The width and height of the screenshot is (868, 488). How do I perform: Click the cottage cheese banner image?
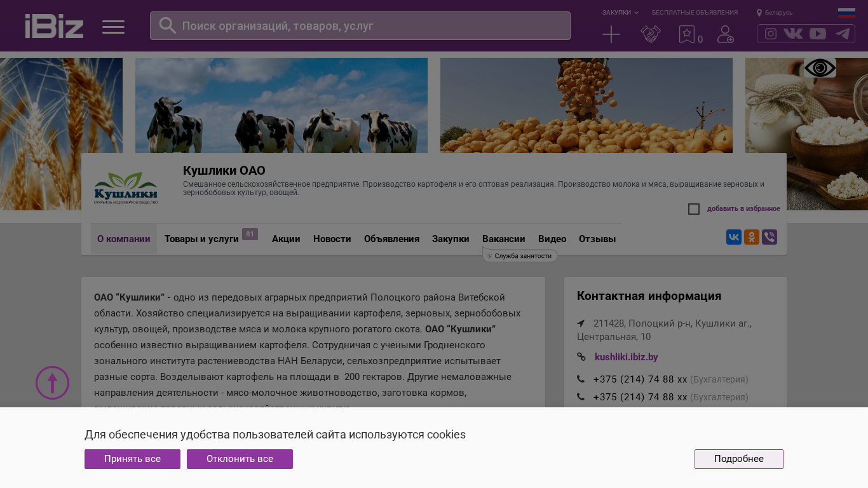[x=807, y=134]
